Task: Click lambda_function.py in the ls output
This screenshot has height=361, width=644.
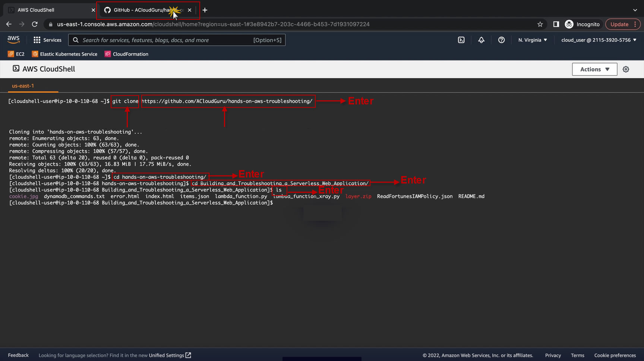Action: point(241,196)
